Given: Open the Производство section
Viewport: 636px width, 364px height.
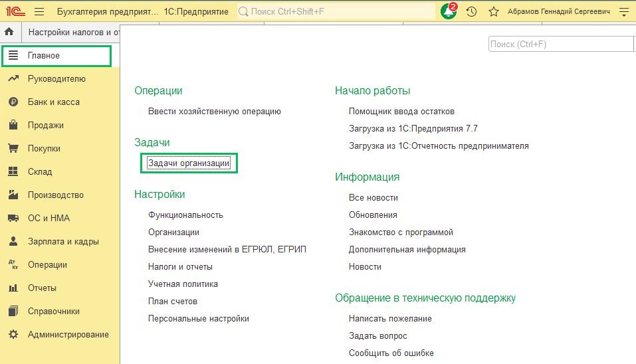Looking at the screenshot, I should pos(55,195).
